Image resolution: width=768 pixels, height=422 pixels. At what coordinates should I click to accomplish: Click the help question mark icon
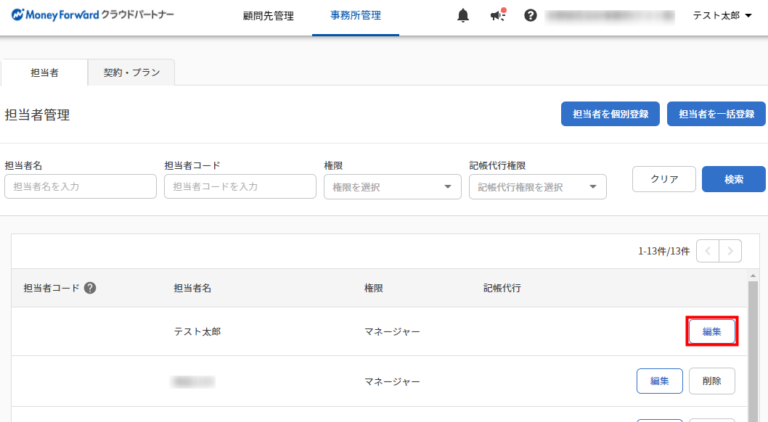530,16
